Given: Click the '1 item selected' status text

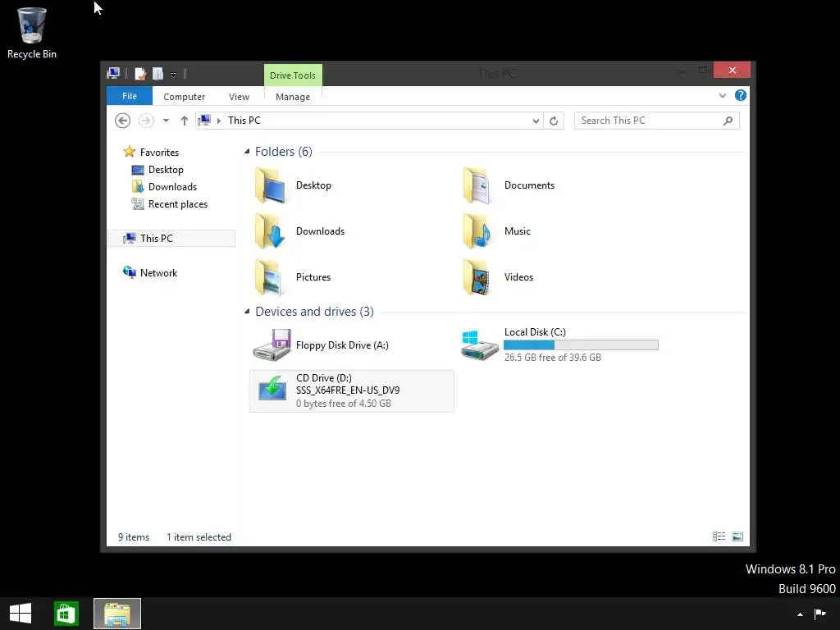Looking at the screenshot, I should 199,537.
